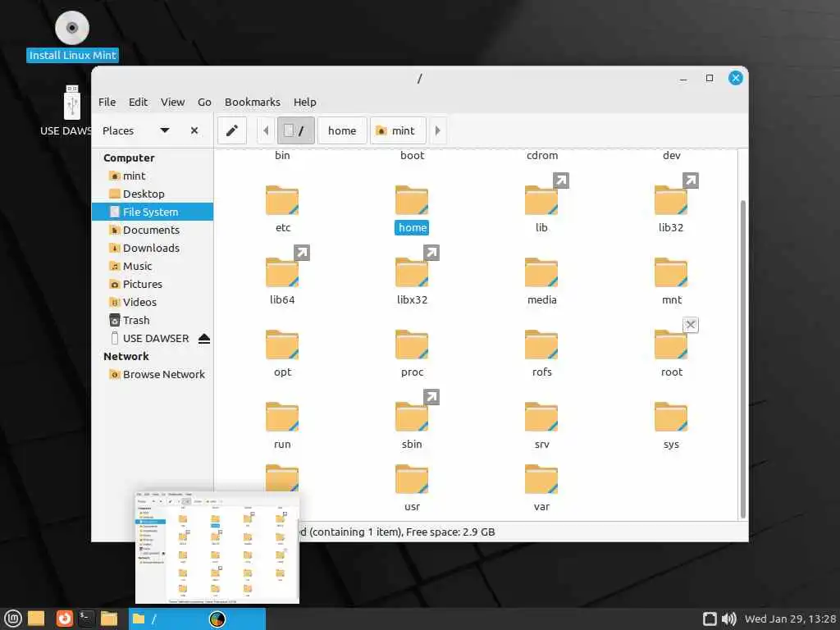Click the "boot" folder label
Screen dimensions: 840x630
coord(412,155)
